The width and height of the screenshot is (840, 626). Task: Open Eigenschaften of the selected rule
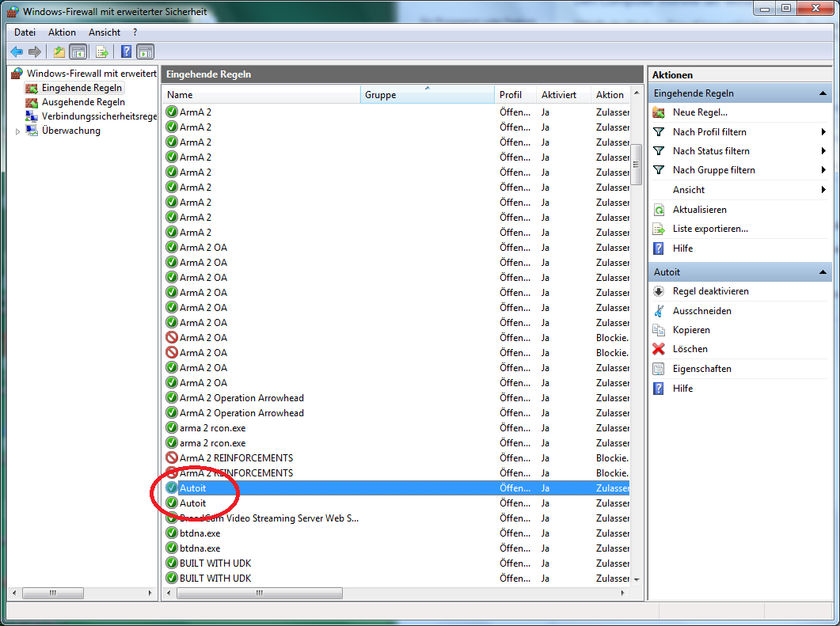(701, 369)
